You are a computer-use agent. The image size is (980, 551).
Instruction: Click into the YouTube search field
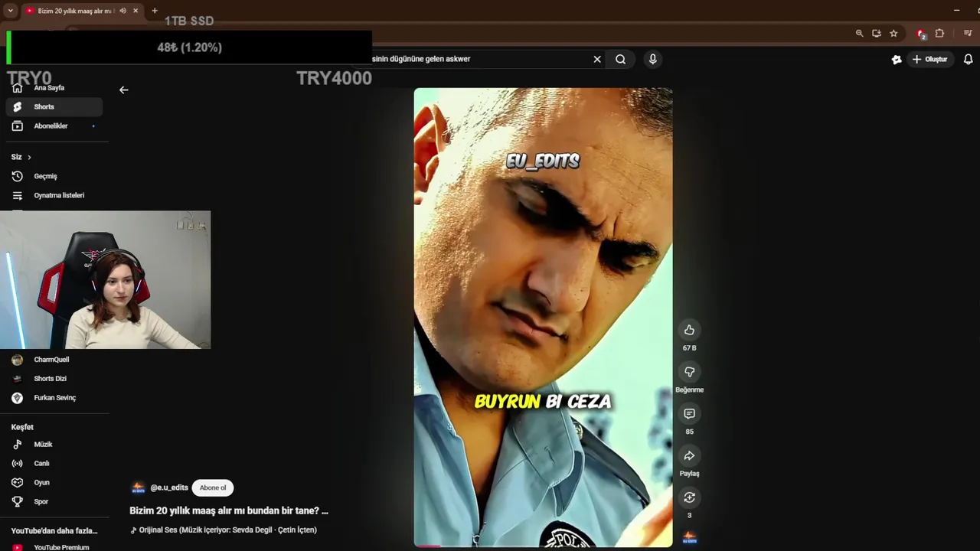479,59
